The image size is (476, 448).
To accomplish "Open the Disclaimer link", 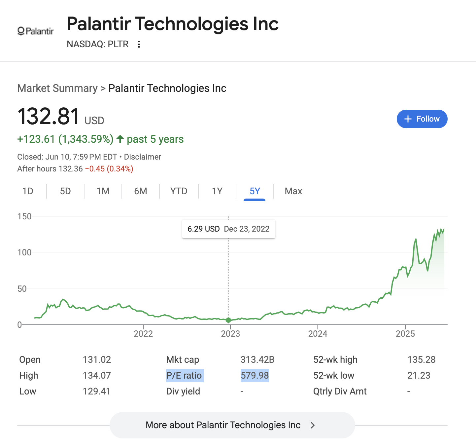I will [x=143, y=157].
